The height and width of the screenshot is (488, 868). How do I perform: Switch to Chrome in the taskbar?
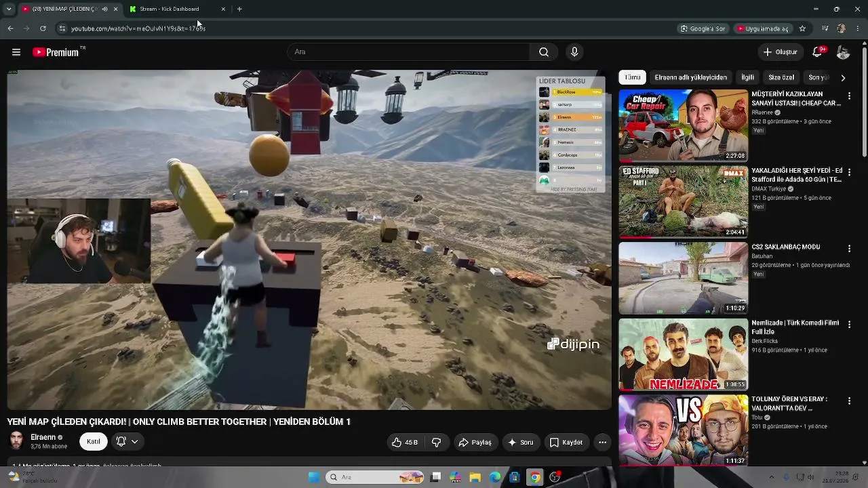535,477
